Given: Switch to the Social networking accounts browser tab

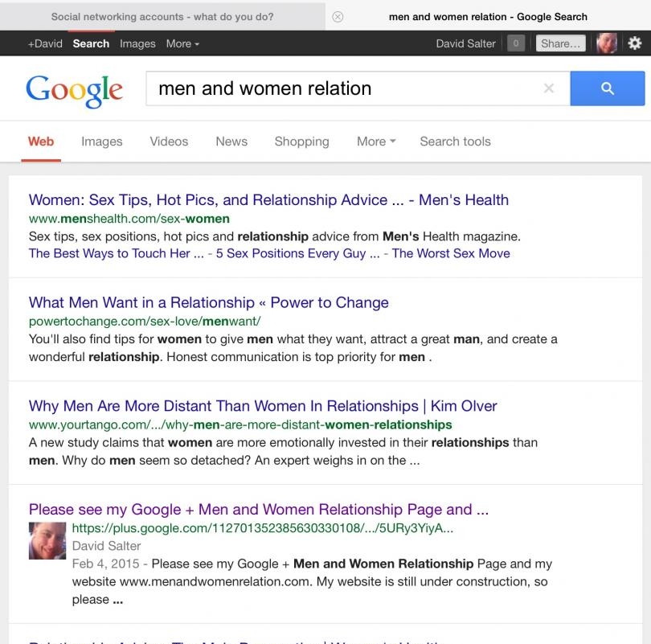Looking at the screenshot, I should [162, 17].
